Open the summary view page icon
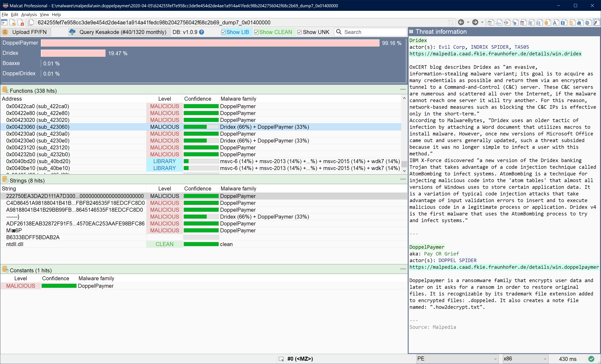The image size is (601, 364). click(491, 23)
